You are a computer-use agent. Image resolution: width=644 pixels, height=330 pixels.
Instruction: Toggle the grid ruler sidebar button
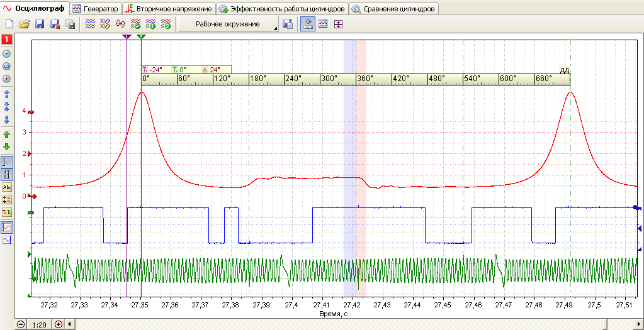point(7,162)
